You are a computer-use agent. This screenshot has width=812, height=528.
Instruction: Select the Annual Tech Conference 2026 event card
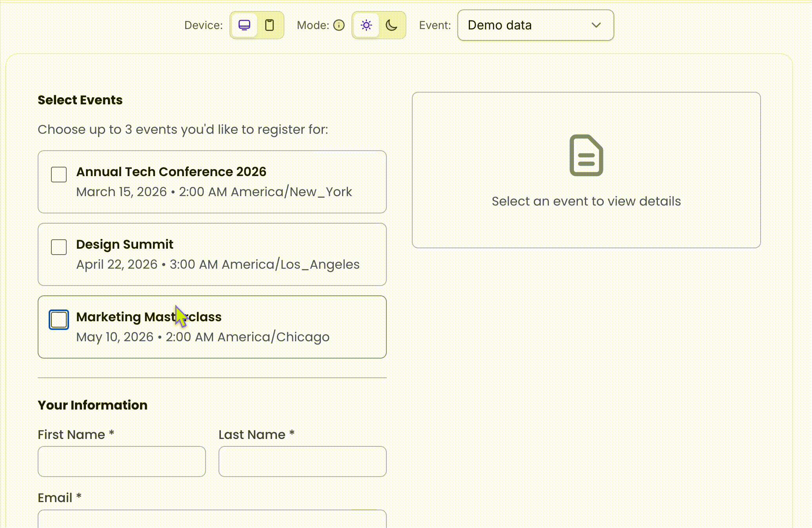pos(212,182)
